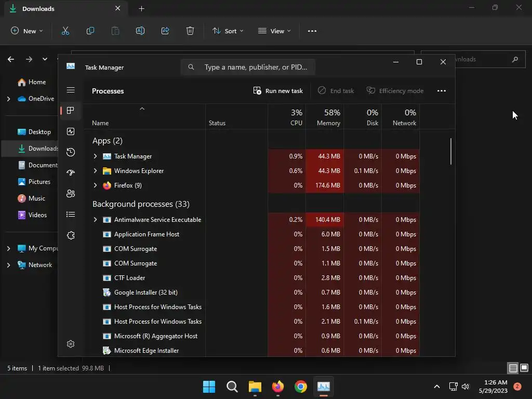Select Videos in navigation pane
The width and height of the screenshot is (532, 399).
point(32,215)
